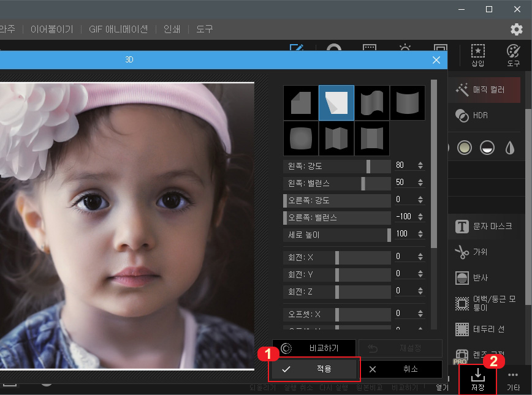
Task: Click the half-shaded circle icon
Action: pyautogui.click(x=487, y=148)
